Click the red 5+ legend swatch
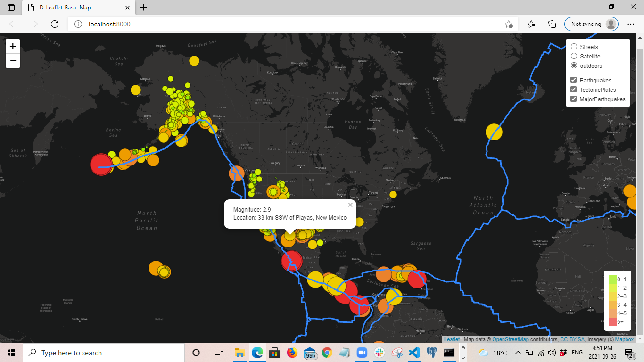The width and height of the screenshot is (644, 362). tap(612, 322)
